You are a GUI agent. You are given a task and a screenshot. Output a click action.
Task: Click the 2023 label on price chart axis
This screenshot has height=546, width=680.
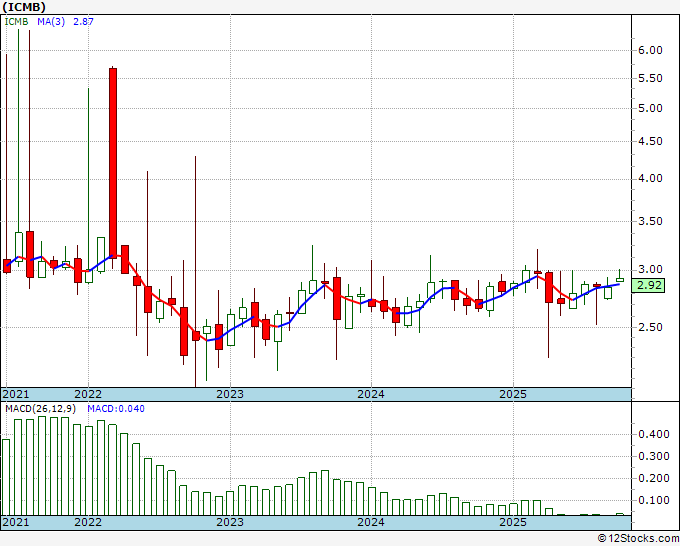click(230, 394)
